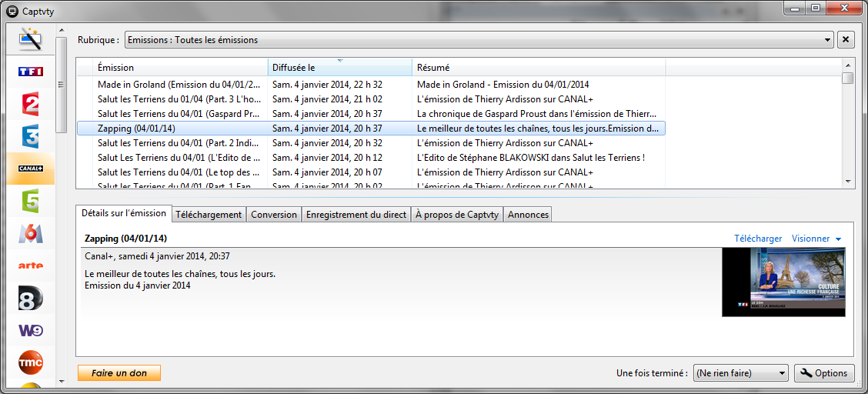
Task: Sort by the Diffusée le column header
Action: click(x=340, y=68)
